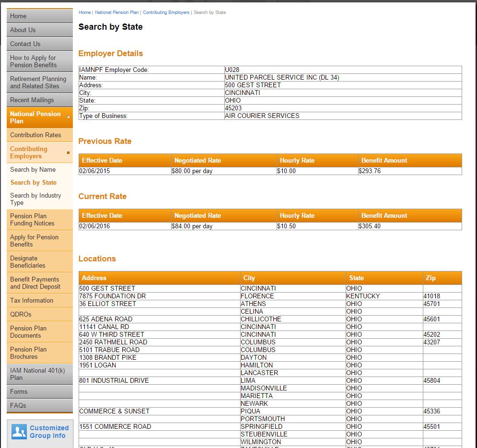Open Recent Mailings menu item
This screenshot has width=477, height=448.
pyautogui.click(x=40, y=100)
